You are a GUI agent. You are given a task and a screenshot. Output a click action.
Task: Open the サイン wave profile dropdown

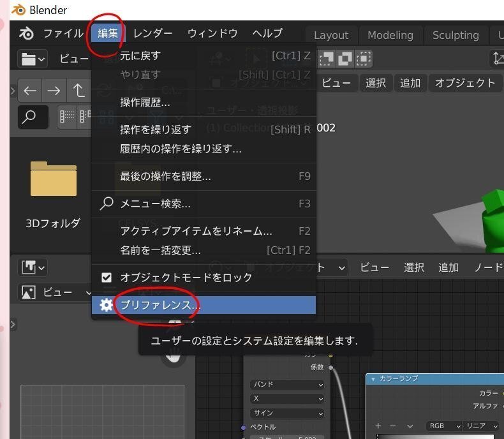point(287,413)
